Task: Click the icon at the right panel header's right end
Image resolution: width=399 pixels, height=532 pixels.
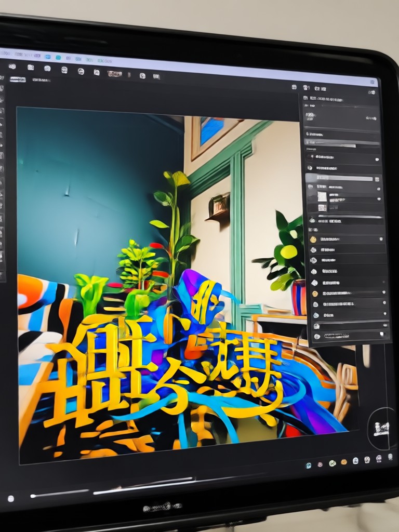Action: coord(372,92)
